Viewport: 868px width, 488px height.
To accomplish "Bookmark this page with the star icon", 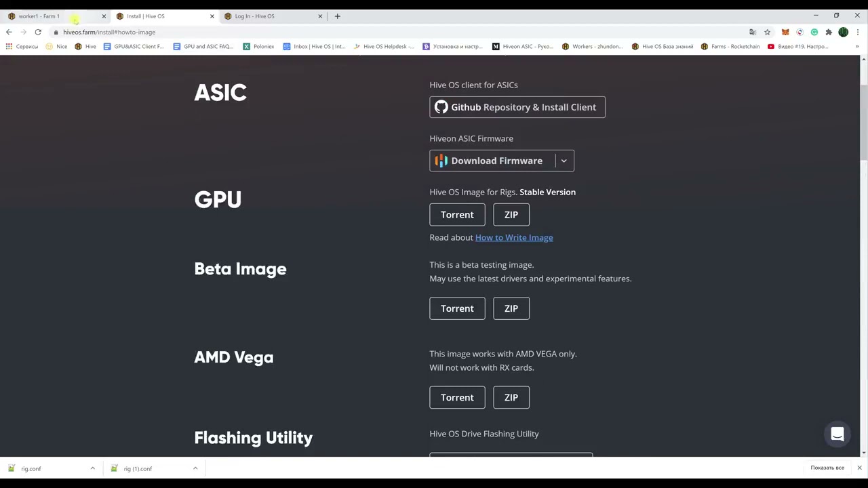I will 767,32.
